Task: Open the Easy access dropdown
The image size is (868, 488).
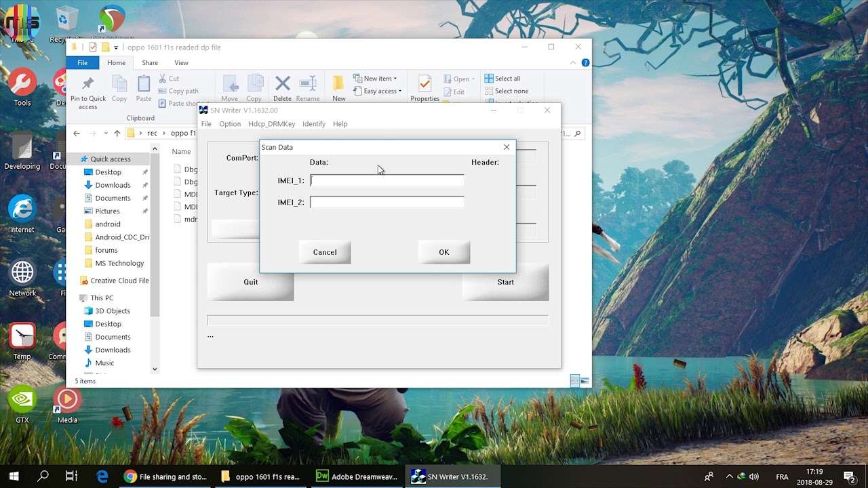Action: coord(382,91)
